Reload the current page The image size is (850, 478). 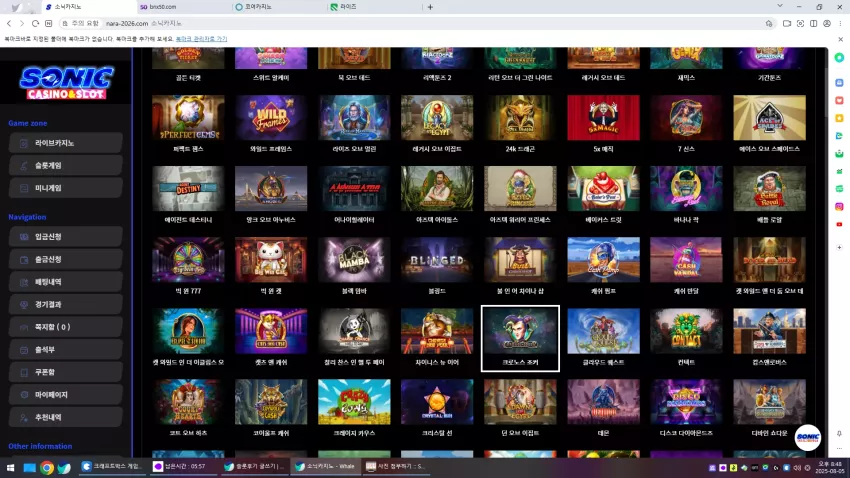[35, 23]
